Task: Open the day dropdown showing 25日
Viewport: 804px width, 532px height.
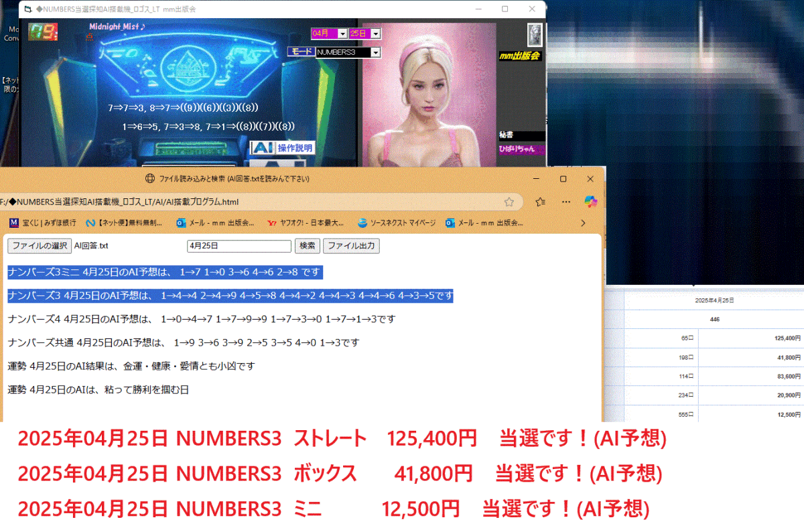Action: [364, 33]
